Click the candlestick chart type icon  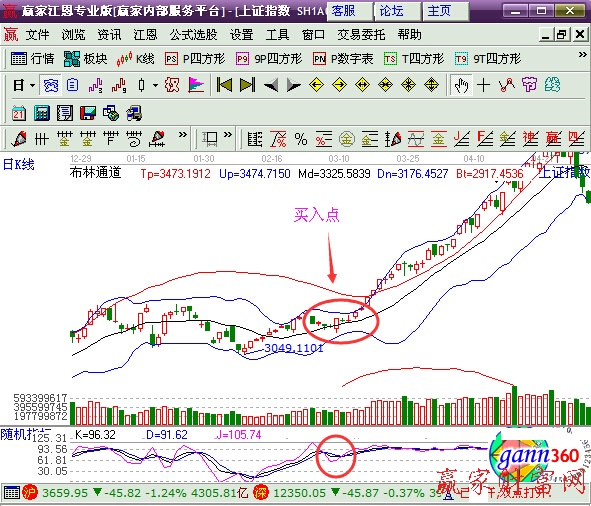click(x=141, y=85)
